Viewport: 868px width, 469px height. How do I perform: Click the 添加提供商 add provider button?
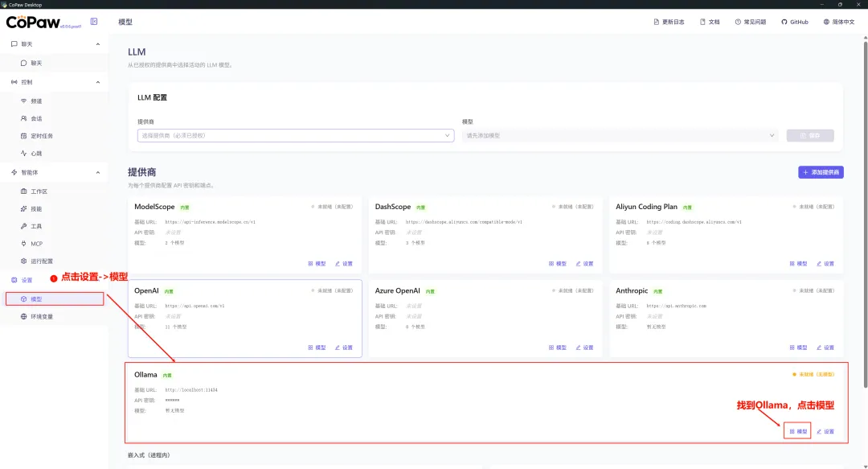pyautogui.click(x=821, y=172)
